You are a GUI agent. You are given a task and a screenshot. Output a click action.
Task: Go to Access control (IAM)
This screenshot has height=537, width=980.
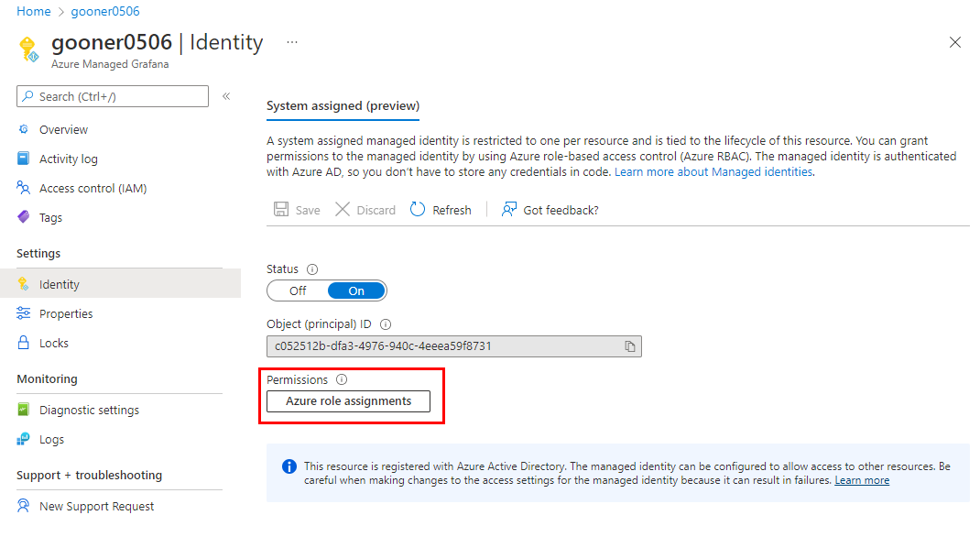(93, 188)
